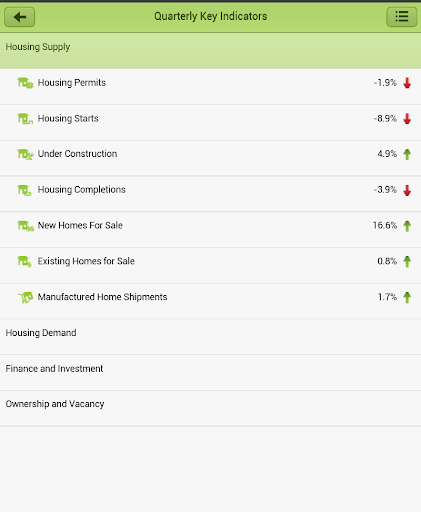Click the Housing Permits house icon
This screenshot has height=512, width=421.
[x=25, y=83]
